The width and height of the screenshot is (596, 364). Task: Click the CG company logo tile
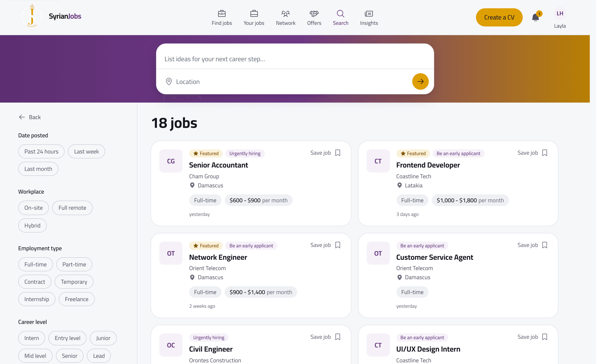click(x=171, y=161)
